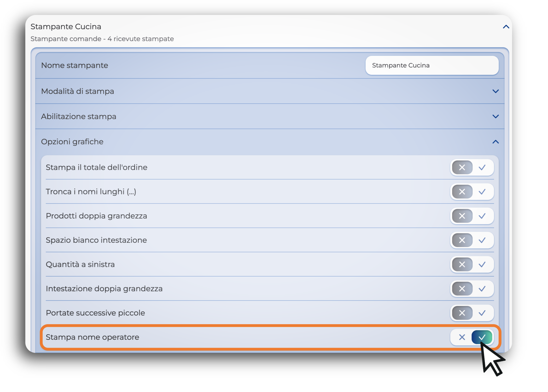Image resolution: width=548 pixels, height=392 pixels.
Task: Click the Abilitazione stampa label
Action: coord(78,117)
